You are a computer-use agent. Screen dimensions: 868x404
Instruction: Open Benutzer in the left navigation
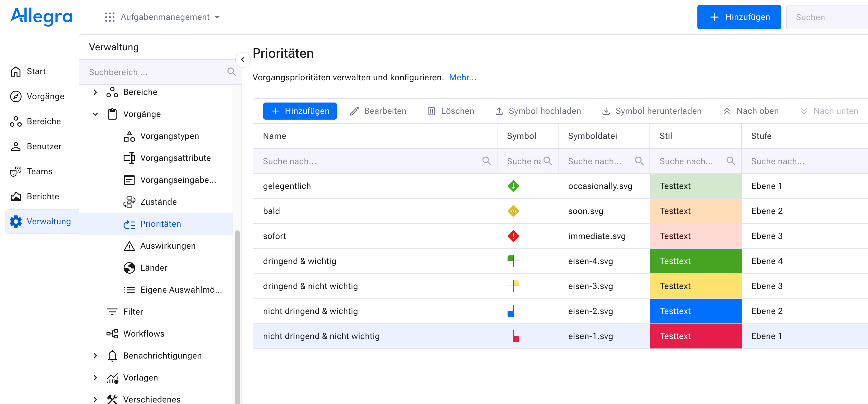click(36, 146)
